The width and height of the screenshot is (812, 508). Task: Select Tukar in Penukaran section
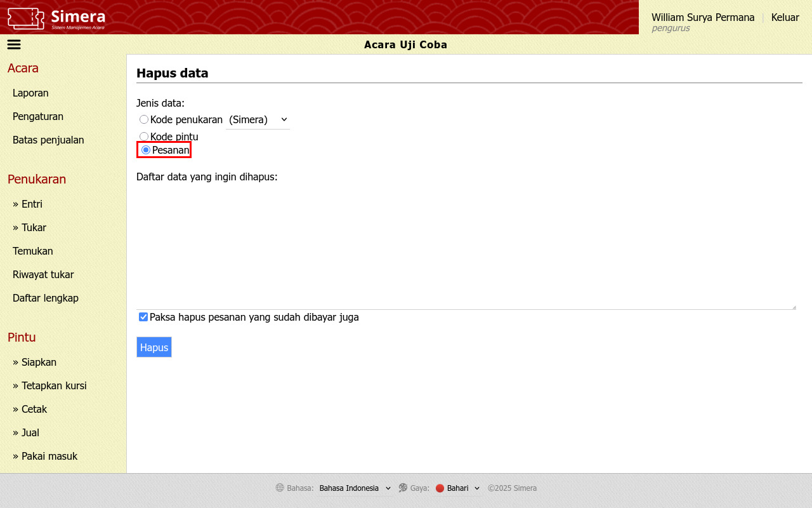click(x=29, y=227)
